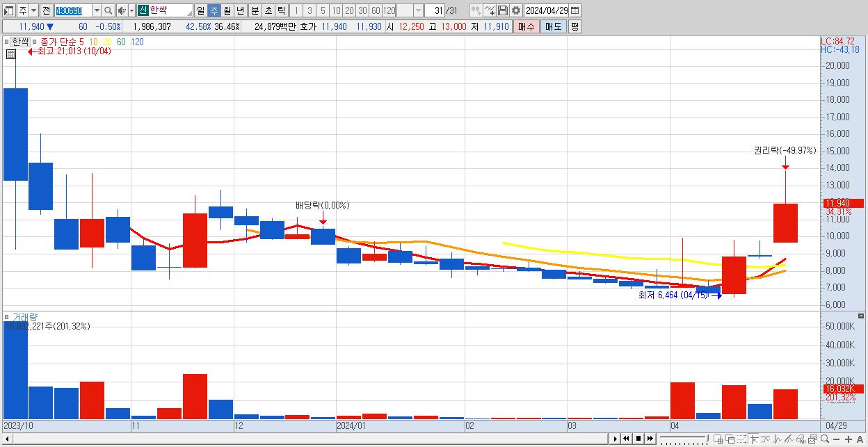The width and height of the screenshot is (868, 447).
Task: Open the calendar date picker icon
Action: click(x=575, y=10)
